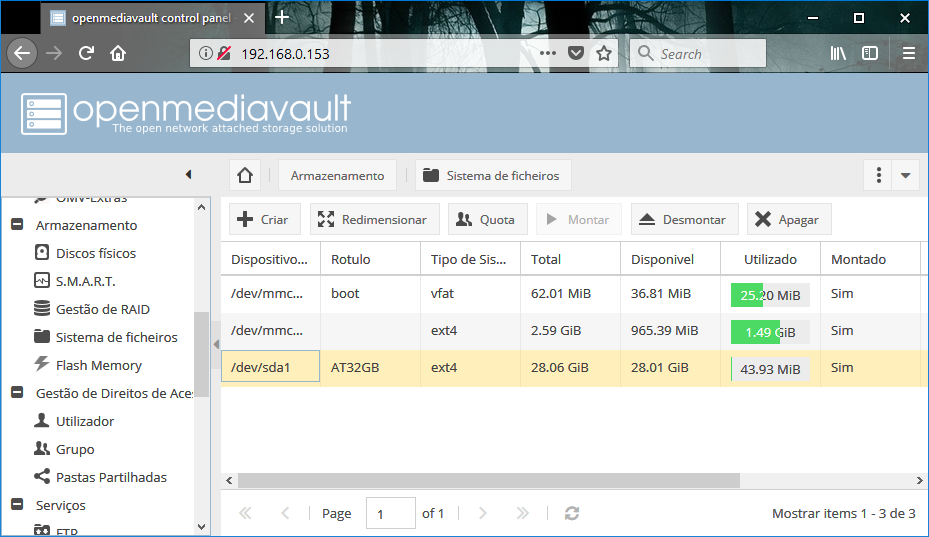
Task: Open Quota settings
Action: [x=488, y=219]
